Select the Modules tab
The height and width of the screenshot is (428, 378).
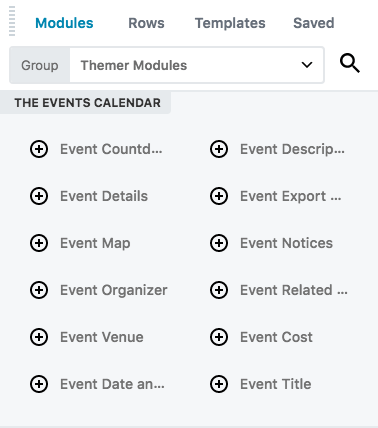click(64, 23)
